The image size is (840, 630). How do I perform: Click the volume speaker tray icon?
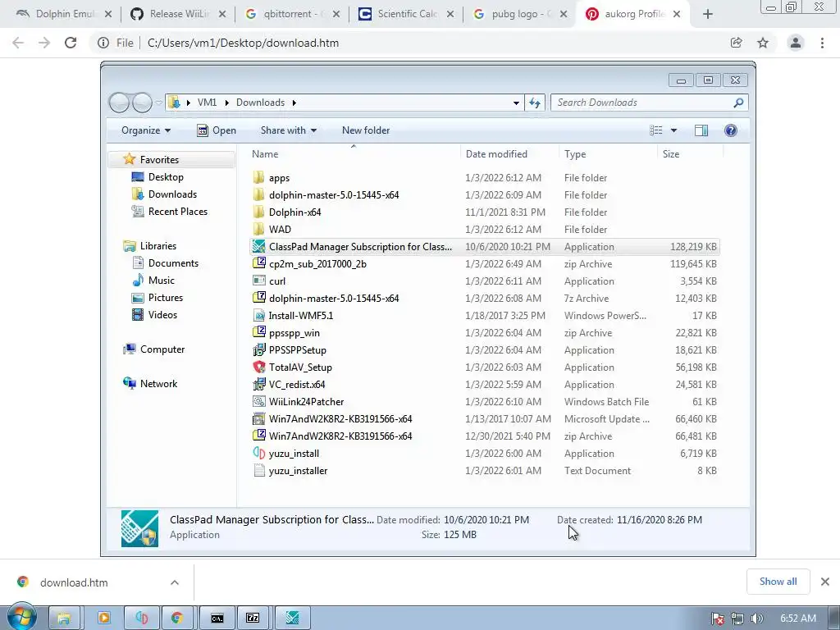click(756, 619)
